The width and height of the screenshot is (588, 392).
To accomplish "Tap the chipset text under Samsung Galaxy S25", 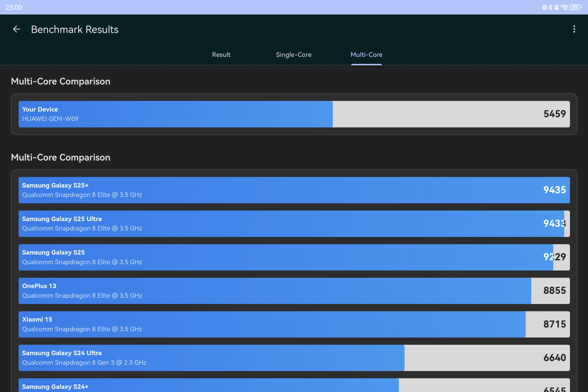I will [82, 262].
